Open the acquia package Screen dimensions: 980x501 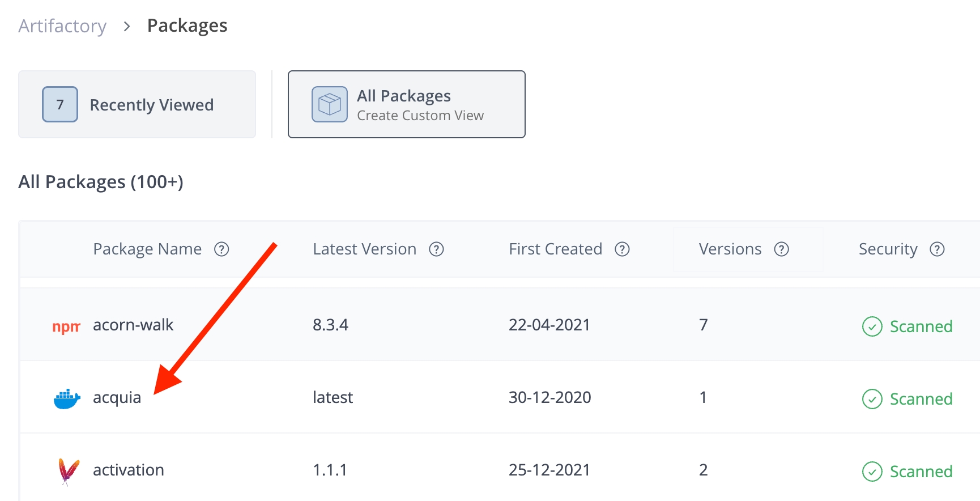[117, 398]
